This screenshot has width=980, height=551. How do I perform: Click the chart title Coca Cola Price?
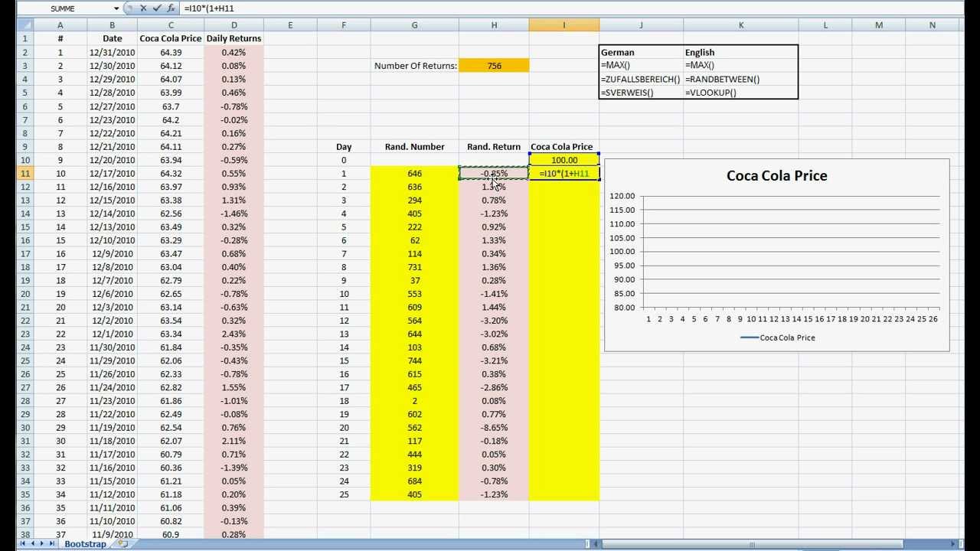click(776, 176)
